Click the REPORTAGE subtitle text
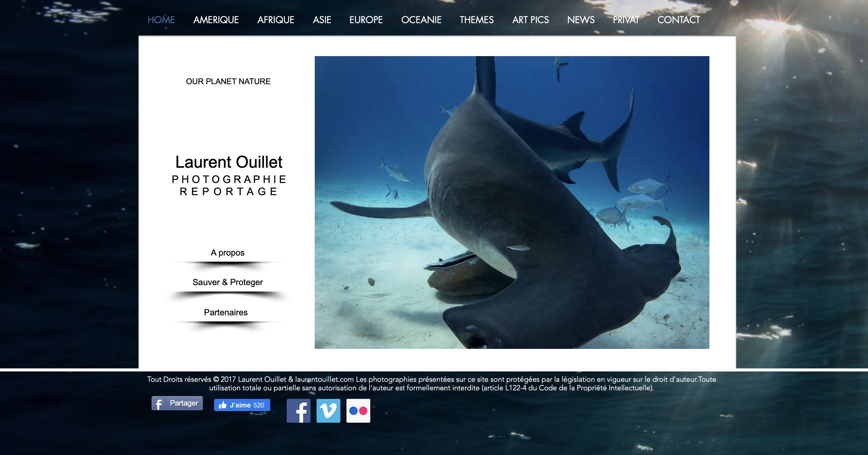The image size is (868, 455). pyautogui.click(x=229, y=192)
